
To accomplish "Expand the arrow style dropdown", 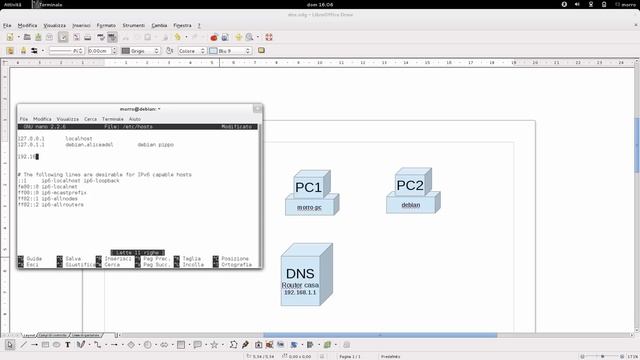I will coord(42,51).
